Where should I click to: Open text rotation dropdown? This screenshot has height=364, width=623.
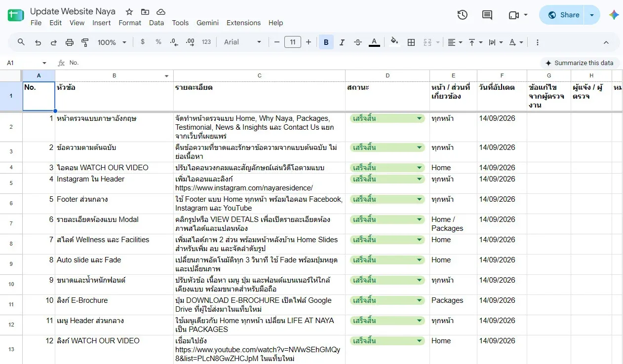tap(516, 42)
